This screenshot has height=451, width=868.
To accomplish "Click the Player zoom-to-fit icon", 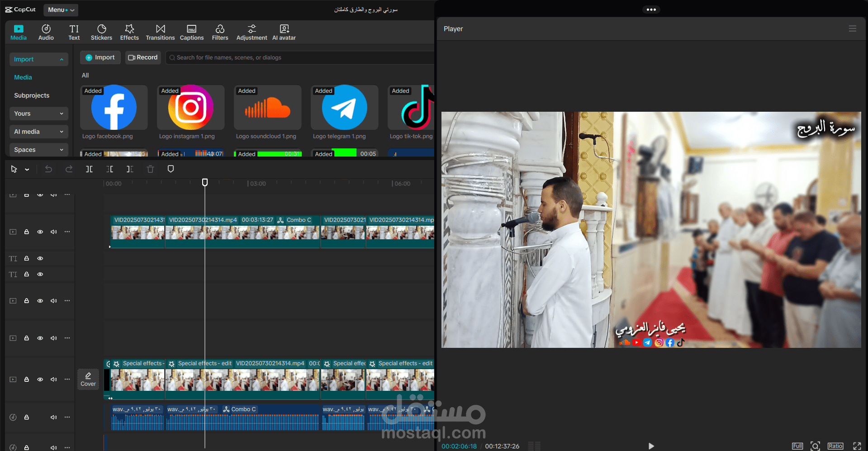I will click(815, 446).
